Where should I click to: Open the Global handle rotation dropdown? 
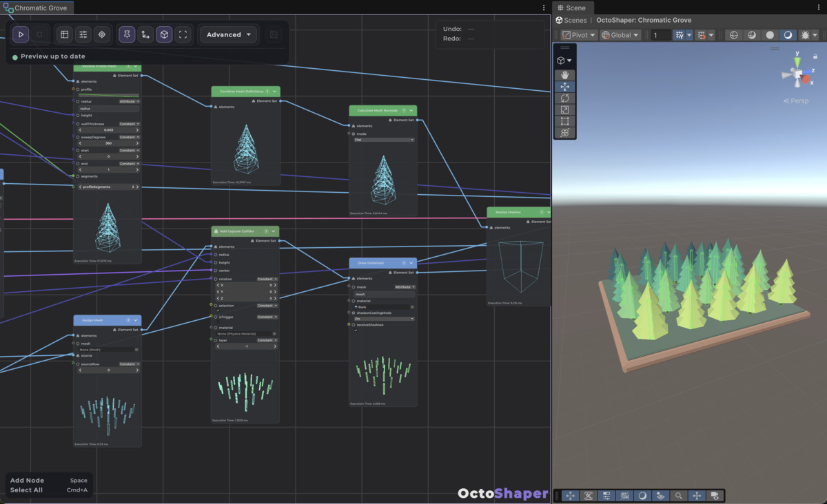620,35
